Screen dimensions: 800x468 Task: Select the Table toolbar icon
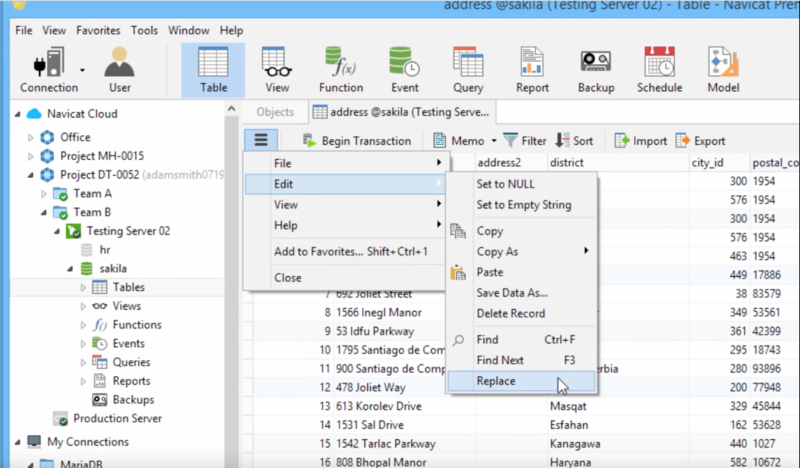213,70
